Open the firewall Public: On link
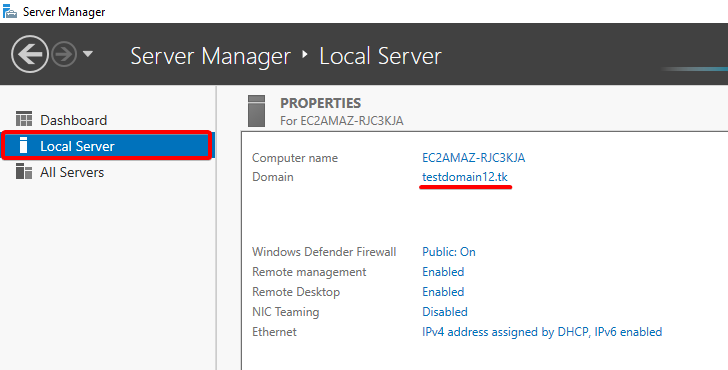Screen dimensions: 728x370 pyautogui.click(x=448, y=252)
